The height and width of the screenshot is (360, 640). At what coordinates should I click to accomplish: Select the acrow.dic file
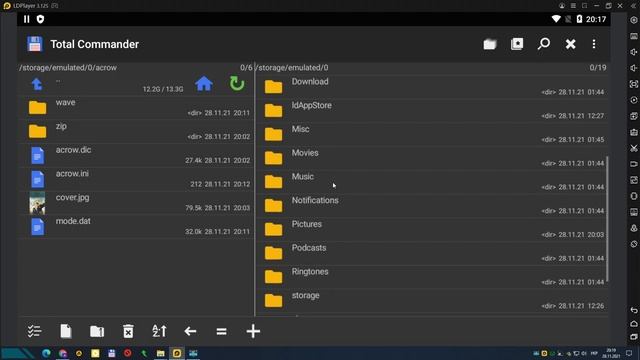136,155
